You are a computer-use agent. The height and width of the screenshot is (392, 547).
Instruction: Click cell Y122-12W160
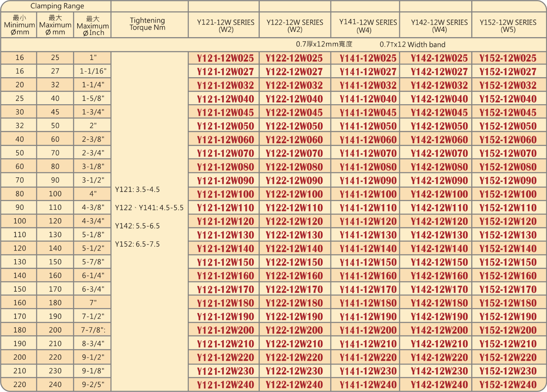(294, 276)
